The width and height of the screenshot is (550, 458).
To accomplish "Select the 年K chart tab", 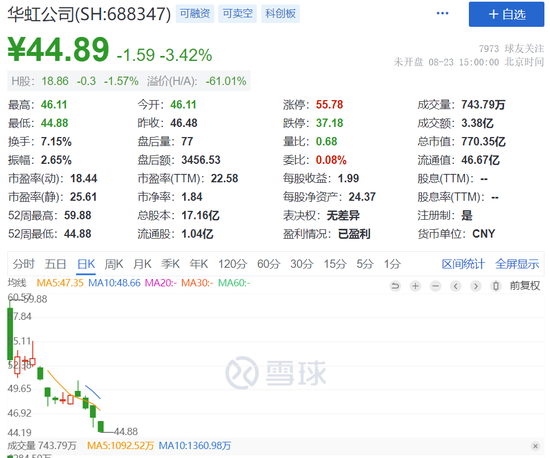I will tap(199, 264).
